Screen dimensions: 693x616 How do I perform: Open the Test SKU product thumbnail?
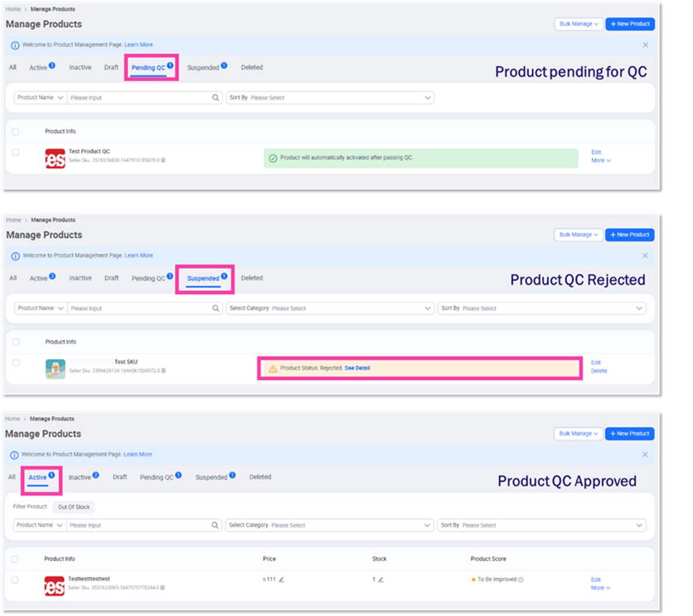click(x=55, y=369)
